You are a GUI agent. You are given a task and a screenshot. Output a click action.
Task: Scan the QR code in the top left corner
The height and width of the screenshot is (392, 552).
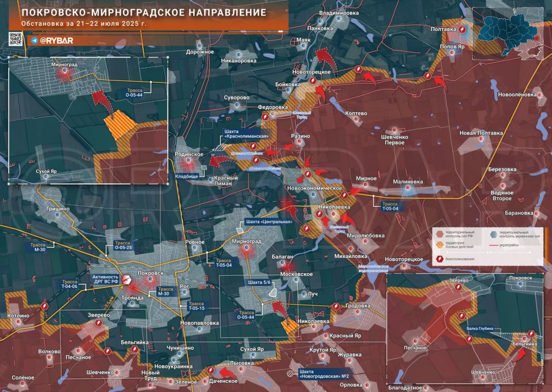(x=15, y=39)
